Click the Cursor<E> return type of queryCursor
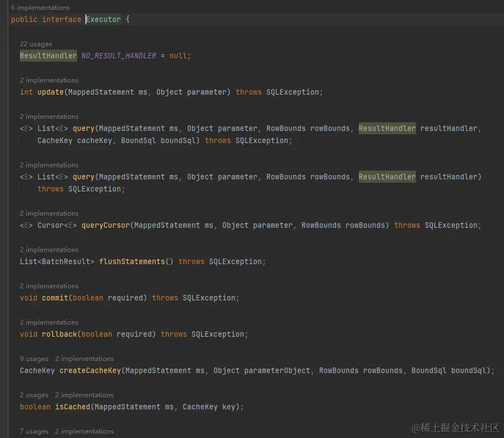This screenshot has height=438, width=504. (57, 225)
